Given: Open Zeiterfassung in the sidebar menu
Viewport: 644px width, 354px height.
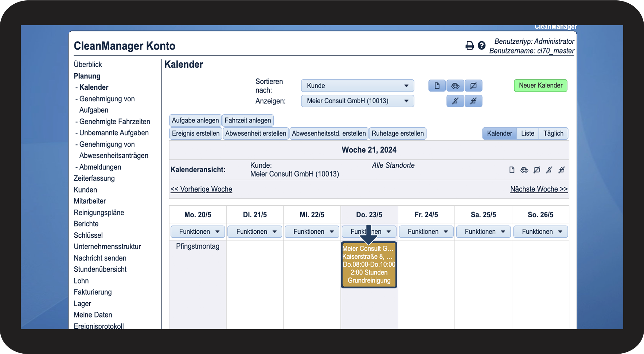Looking at the screenshot, I should click(94, 178).
